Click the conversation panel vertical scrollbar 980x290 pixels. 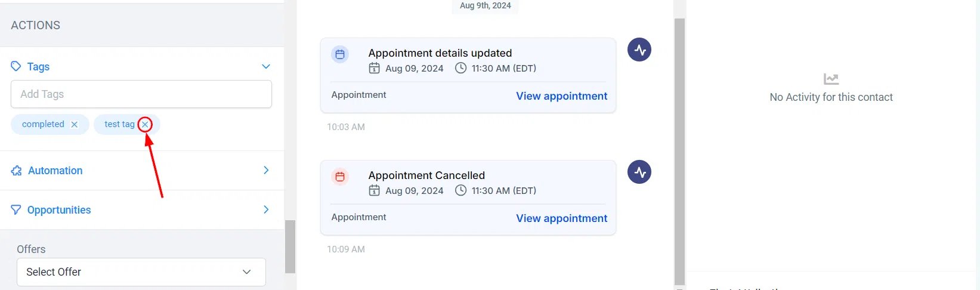679,152
